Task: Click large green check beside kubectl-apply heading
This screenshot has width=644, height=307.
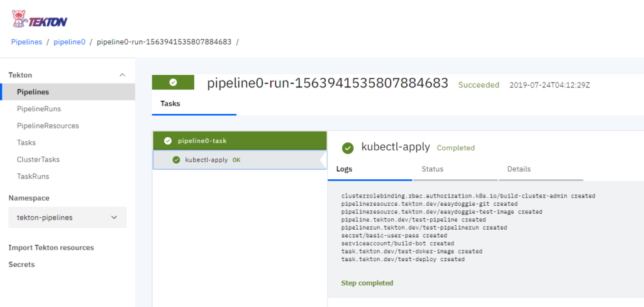Action: pyautogui.click(x=348, y=148)
